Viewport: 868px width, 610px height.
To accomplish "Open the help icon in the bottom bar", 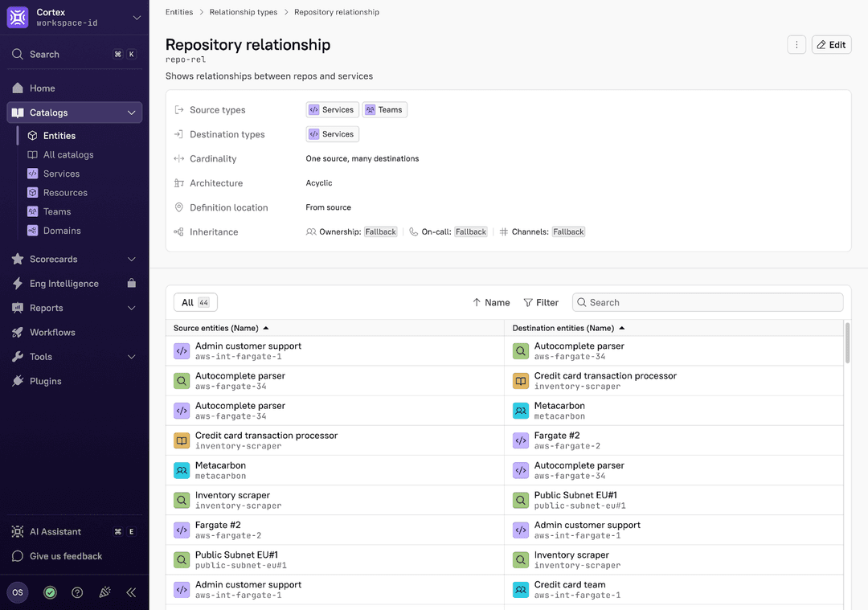I will (x=77, y=592).
